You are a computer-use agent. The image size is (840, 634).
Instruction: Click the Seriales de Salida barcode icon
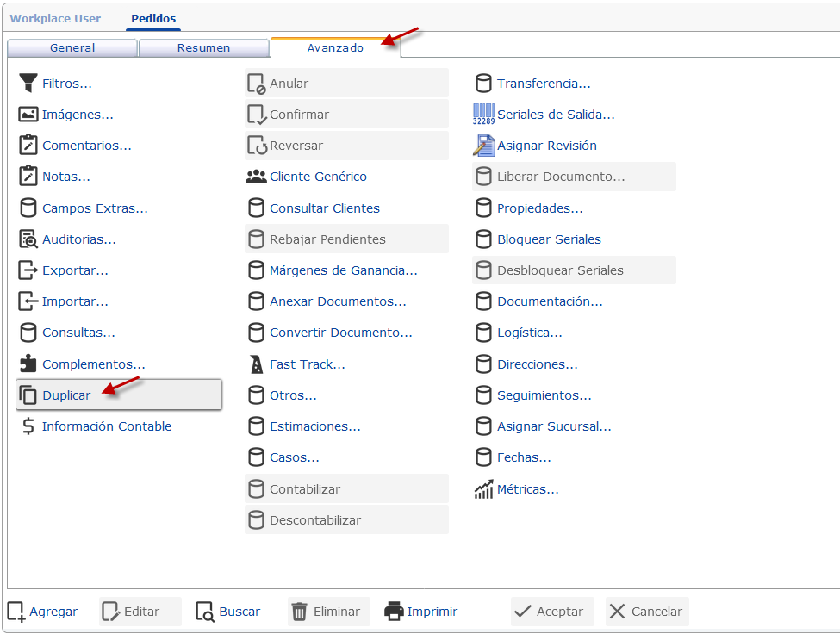483,114
